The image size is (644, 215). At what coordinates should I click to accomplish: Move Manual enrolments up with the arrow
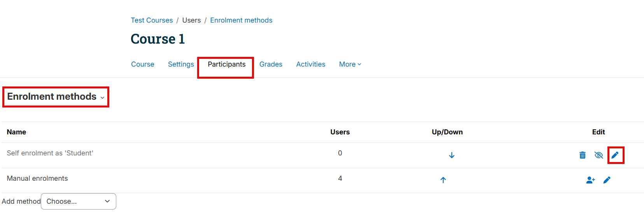(443, 180)
